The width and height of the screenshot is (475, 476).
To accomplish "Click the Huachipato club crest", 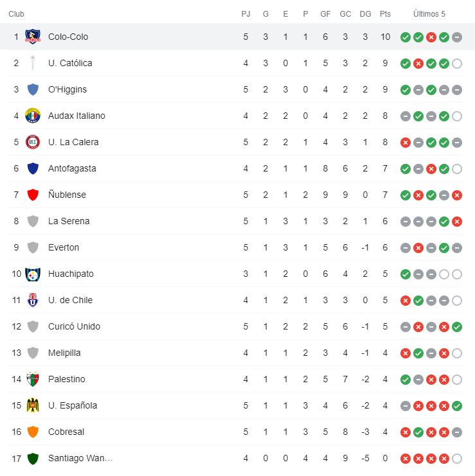I will (x=33, y=274).
